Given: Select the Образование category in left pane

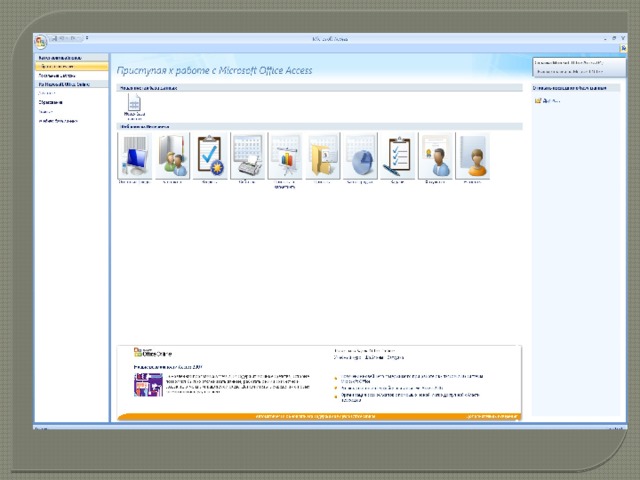Looking at the screenshot, I should click(51, 102).
